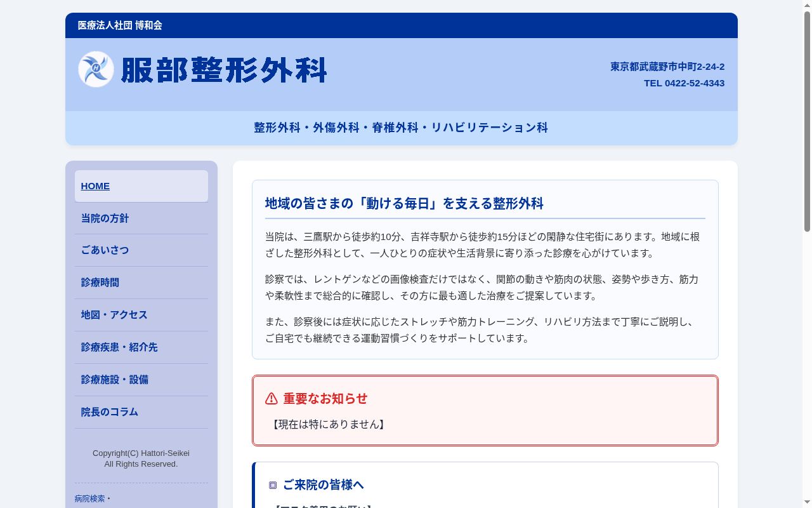This screenshot has width=812, height=508.
Task: Click the 重要なお知らせ heading
Action: tap(325, 399)
